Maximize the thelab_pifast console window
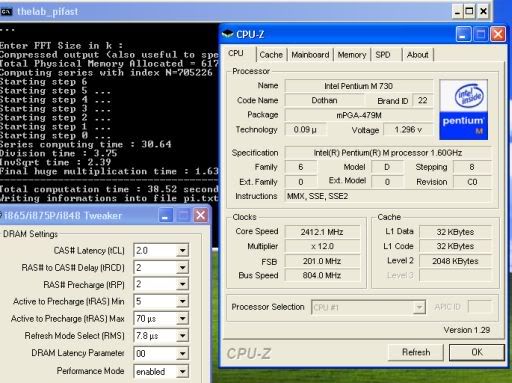 [469, 12]
